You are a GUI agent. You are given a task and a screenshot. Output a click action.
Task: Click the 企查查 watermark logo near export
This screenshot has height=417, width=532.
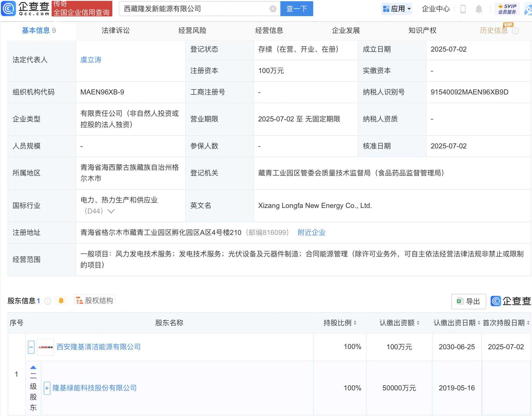tap(511, 301)
